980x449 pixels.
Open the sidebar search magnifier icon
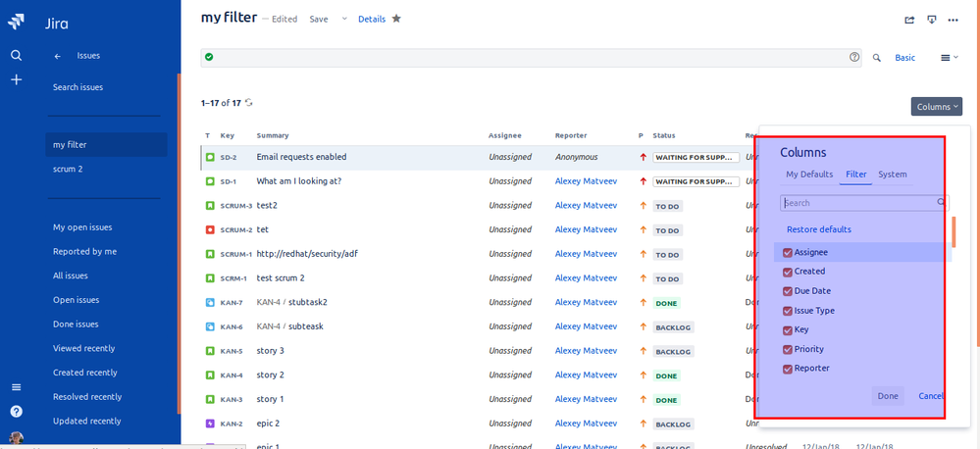(x=17, y=56)
